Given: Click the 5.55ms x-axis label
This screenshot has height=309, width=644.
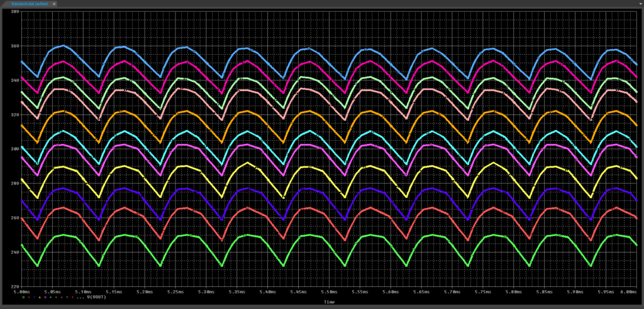Looking at the screenshot, I should pos(360,292).
